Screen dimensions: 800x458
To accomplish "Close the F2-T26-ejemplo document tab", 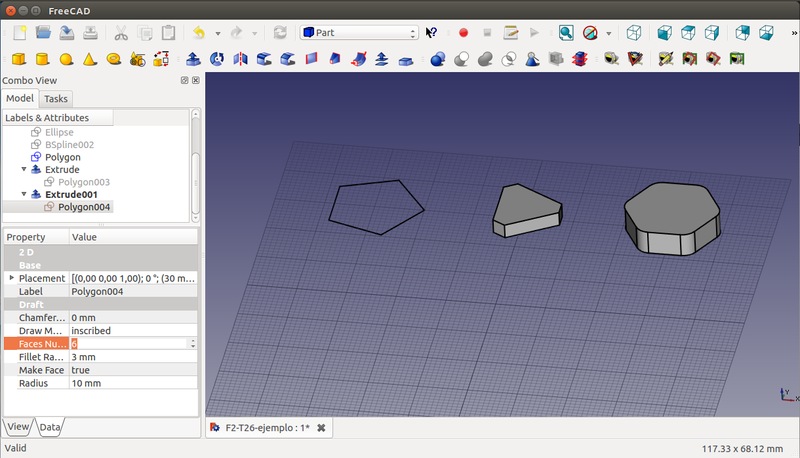I will pyautogui.click(x=321, y=428).
